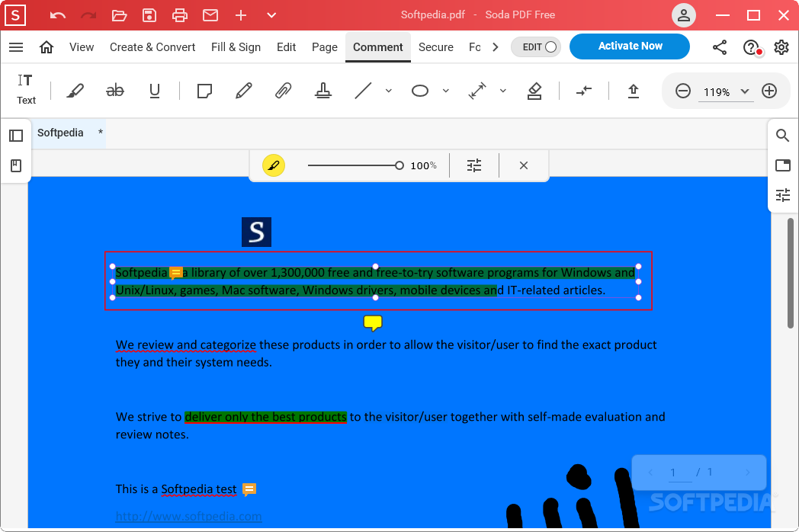Expand the Line tool dropdown arrow
Screen dimensions: 799x532
coord(389,91)
